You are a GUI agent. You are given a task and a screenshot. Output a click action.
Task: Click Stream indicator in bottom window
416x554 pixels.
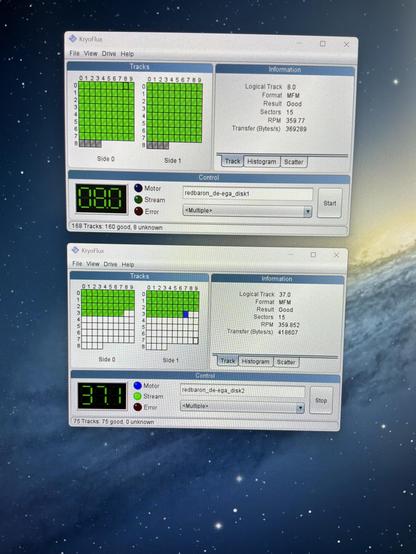[137, 396]
